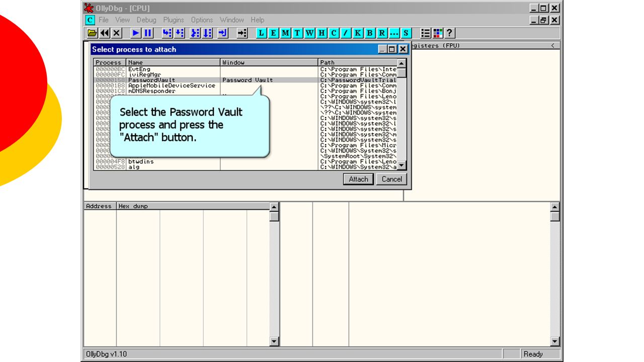
Task: Click the Run program play icon
Action: [x=136, y=33]
